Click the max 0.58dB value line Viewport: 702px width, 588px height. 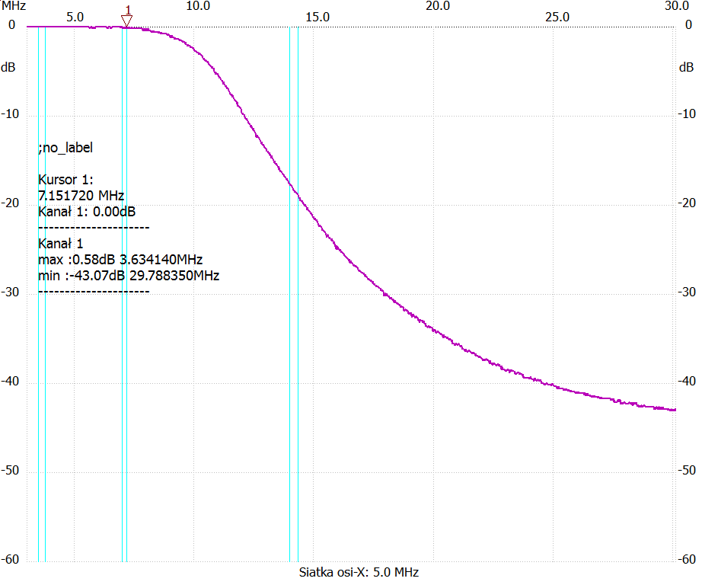120,260
